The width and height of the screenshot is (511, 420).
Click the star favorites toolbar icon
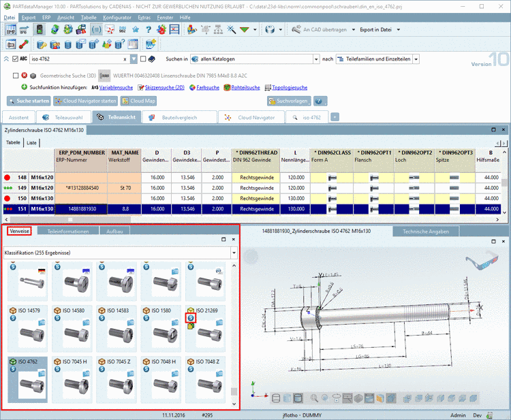tap(136, 30)
